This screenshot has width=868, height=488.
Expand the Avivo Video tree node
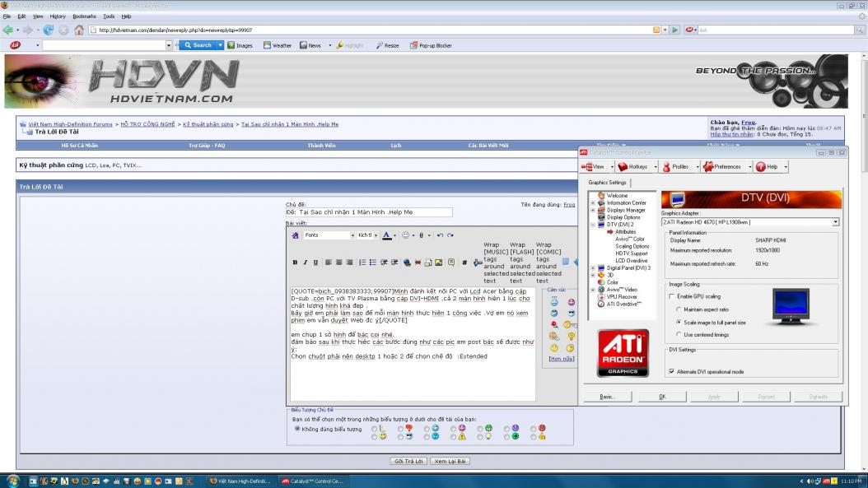(x=593, y=290)
